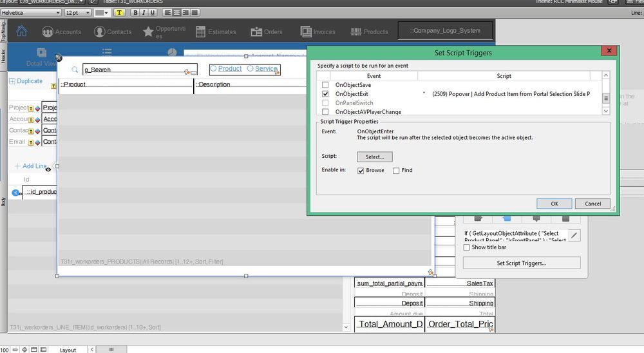Click Cancel in Set Script Triggers dialog
This screenshot has height=353, width=644.
pyautogui.click(x=592, y=204)
